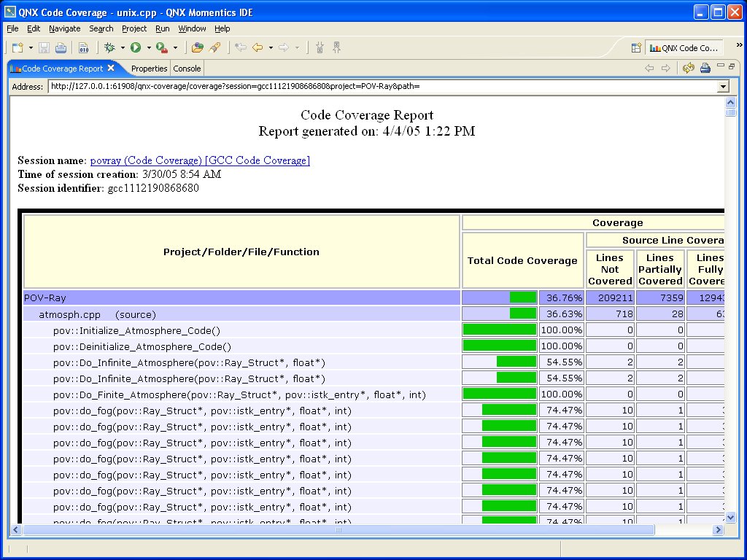This screenshot has width=747, height=560.
Task: Click the Refresh icon above the report
Action: coord(688,68)
